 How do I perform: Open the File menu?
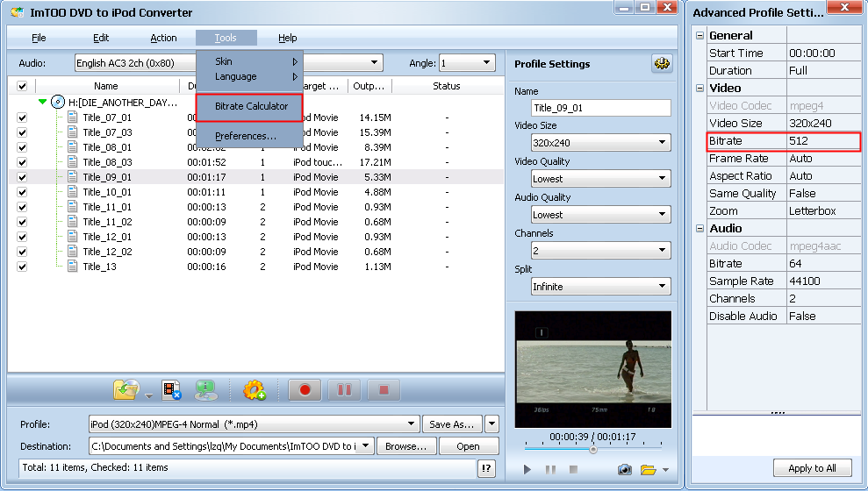39,38
